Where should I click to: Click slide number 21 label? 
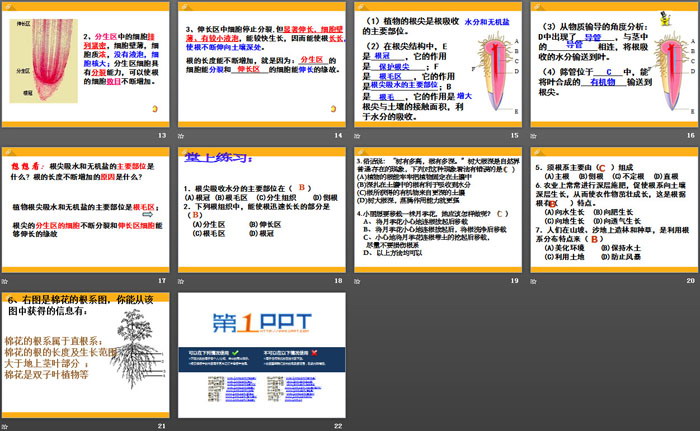(162, 426)
